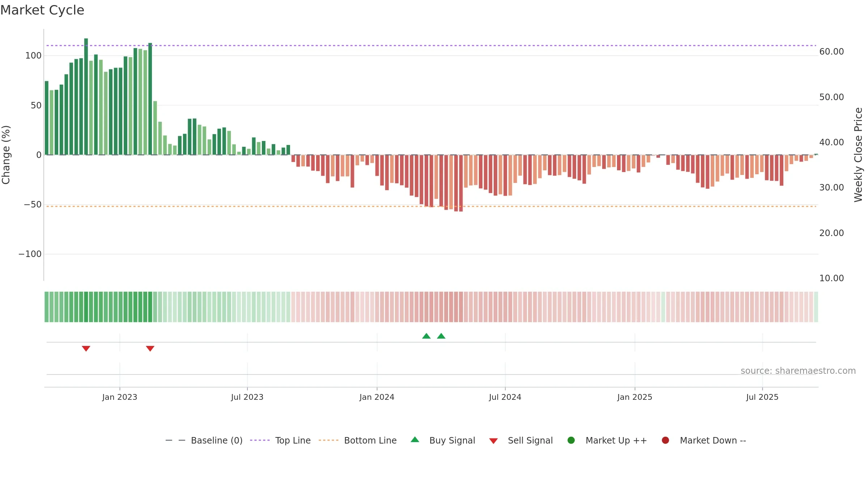The height and width of the screenshot is (488, 868).
Task: Click the Baseline (0) legend entry
Action: [x=204, y=440]
